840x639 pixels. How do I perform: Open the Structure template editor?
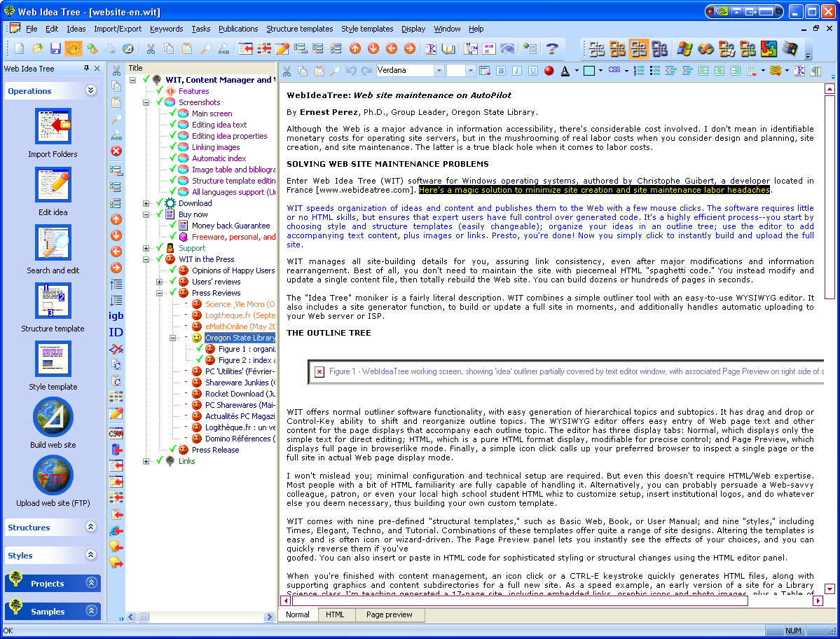tap(53, 301)
